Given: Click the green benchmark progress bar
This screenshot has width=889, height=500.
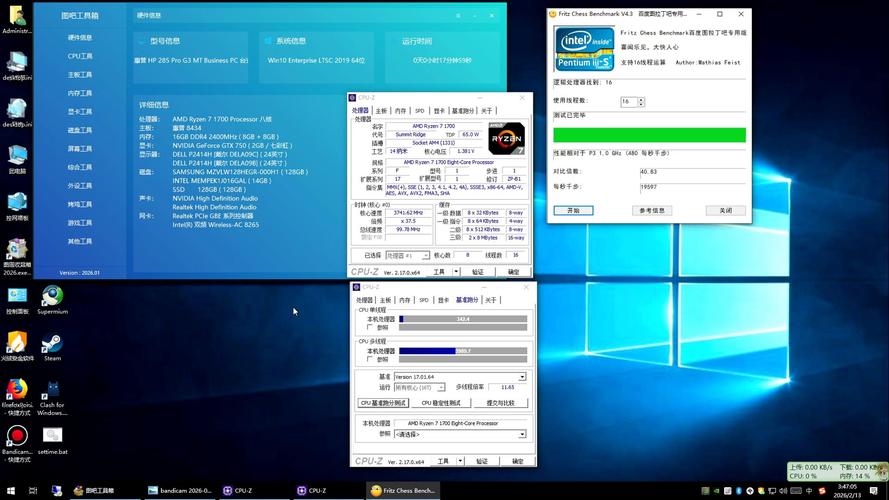Looking at the screenshot, I should tap(649, 135).
